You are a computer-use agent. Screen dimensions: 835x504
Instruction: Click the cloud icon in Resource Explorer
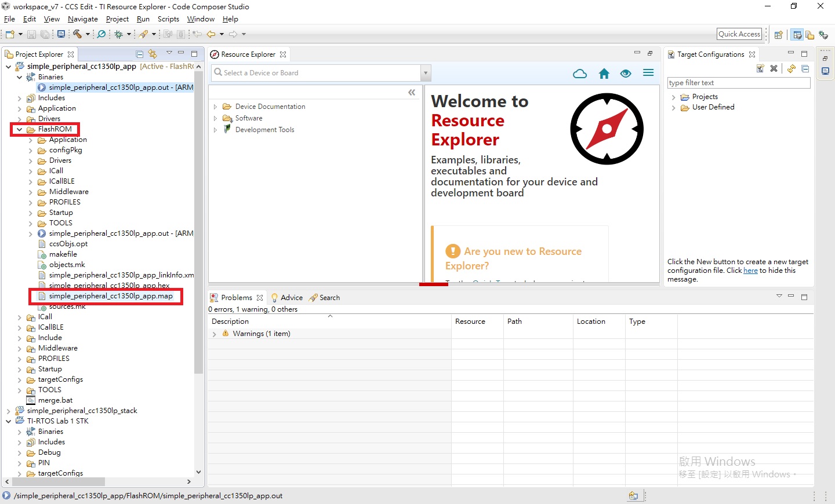(580, 74)
